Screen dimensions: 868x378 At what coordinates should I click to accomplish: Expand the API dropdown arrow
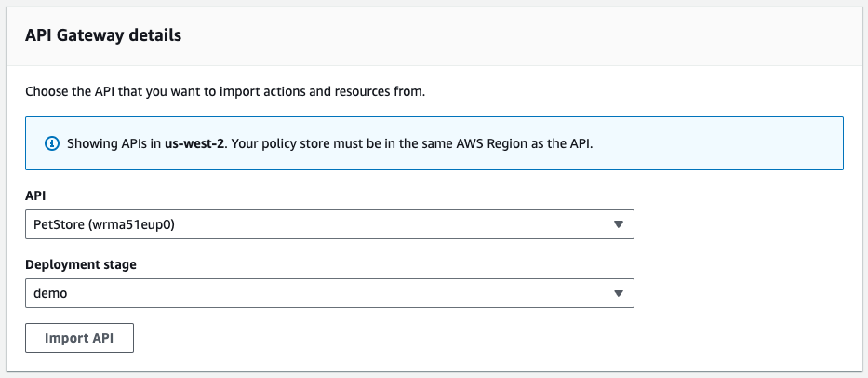(619, 224)
